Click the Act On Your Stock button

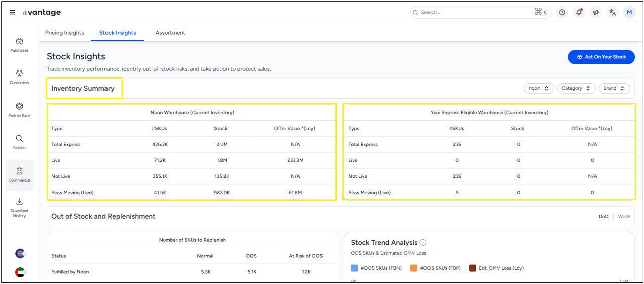click(601, 57)
